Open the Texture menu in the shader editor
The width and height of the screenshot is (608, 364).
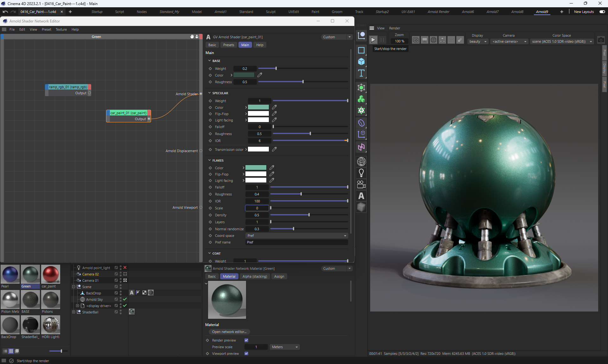pos(61,29)
